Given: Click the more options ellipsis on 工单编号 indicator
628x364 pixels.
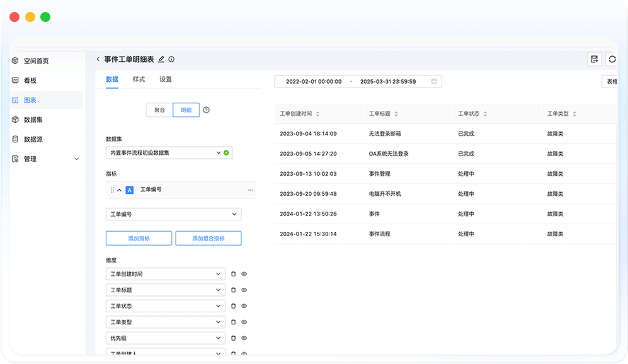Looking at the screenshot, I should (x=250, y=190).
